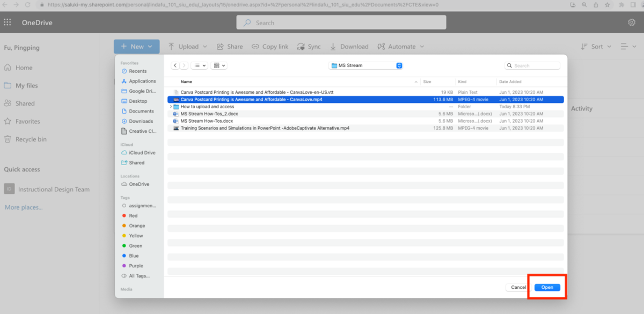Open the browser extensions puzzle icon
This screenshot has width=644, height=314.
[x=621, y=4]
